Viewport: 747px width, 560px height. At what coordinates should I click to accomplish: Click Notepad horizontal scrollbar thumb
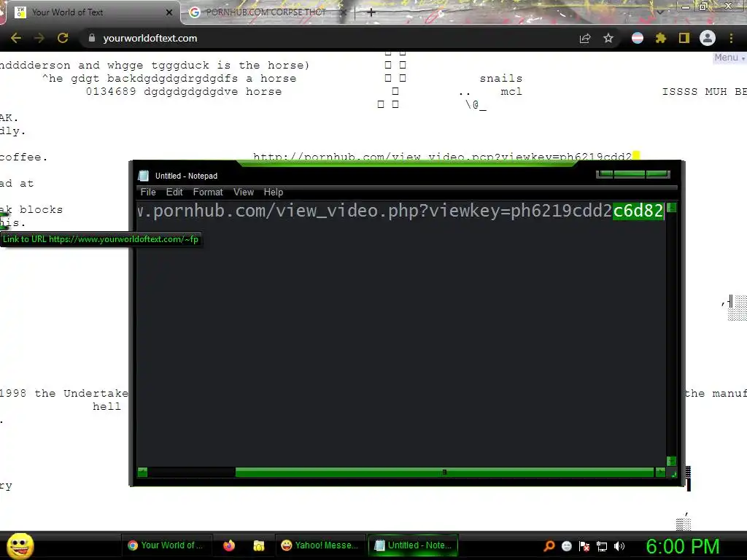click(444, 472)
